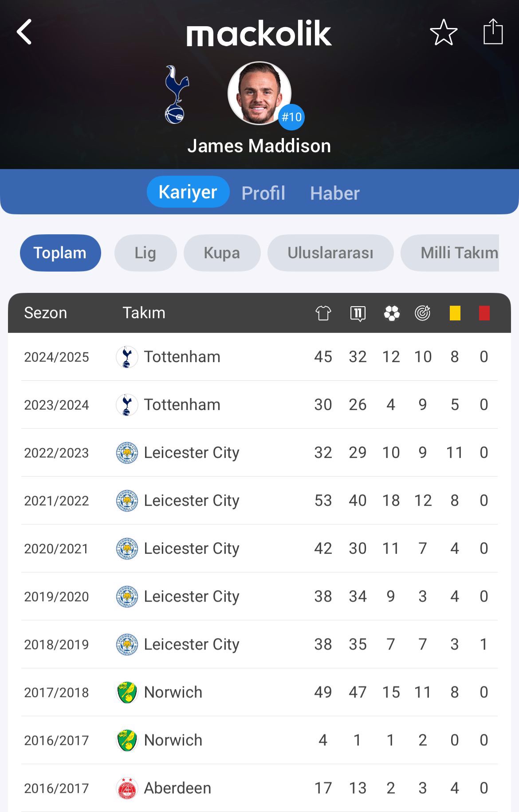
Task: Tap the jersey appearances column icon
Action: [323, 313]
